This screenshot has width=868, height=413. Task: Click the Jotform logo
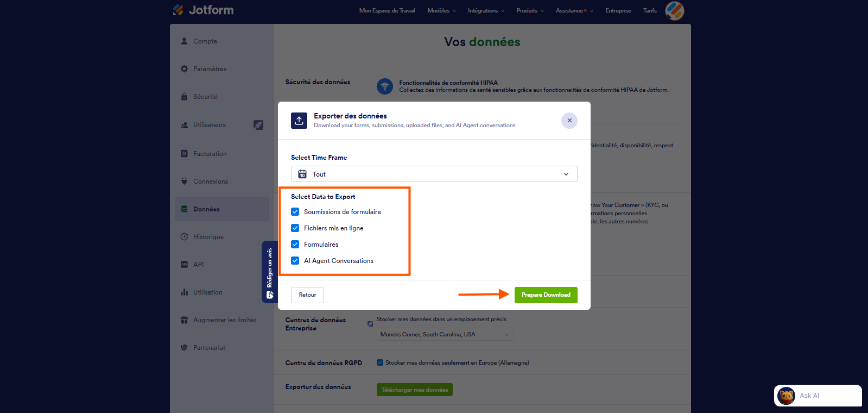(x=203, y=10)
